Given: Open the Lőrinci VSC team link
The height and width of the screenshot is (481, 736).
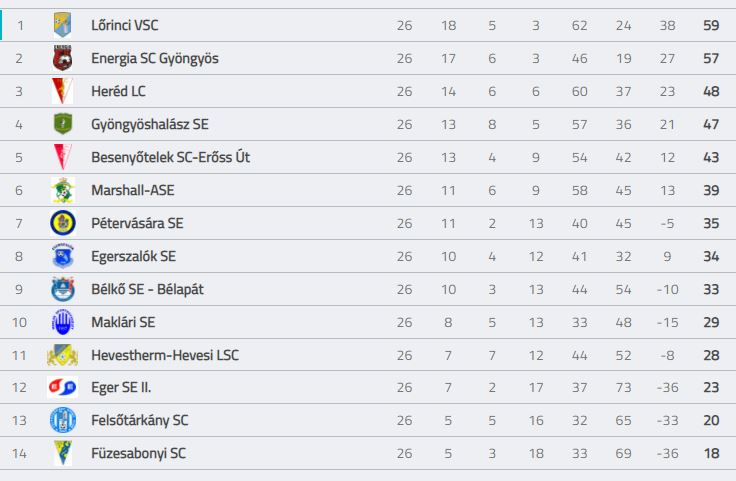Looking at the screenshot, I should [124, 25].
